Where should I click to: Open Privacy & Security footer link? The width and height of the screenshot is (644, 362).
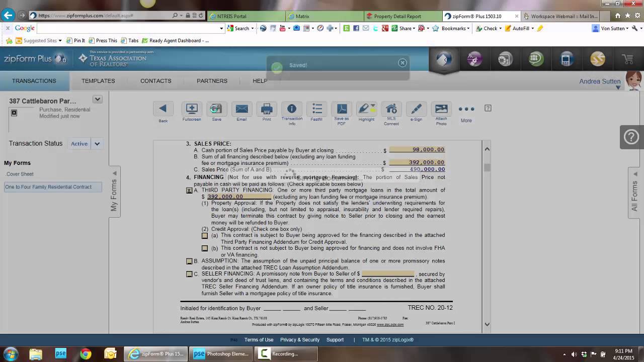click(x=300, y=340)
